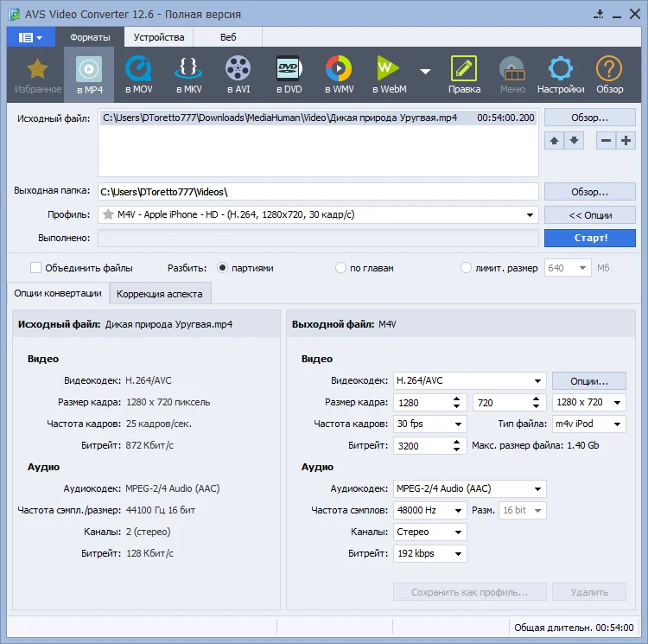The image size is (648, 644).
Task: Open the Коррекция аспекта tab
Action: [160, 294]
